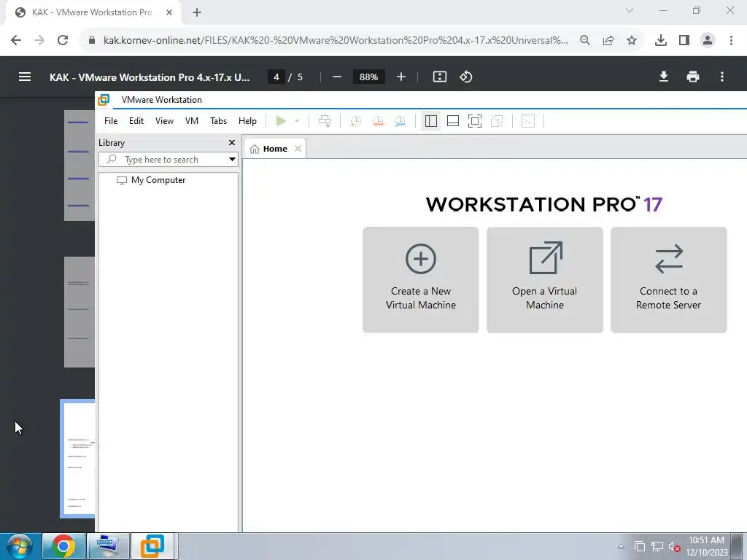Open the Windows Start menu
This screenshot has width=747, height=560.
coord(19,546)
